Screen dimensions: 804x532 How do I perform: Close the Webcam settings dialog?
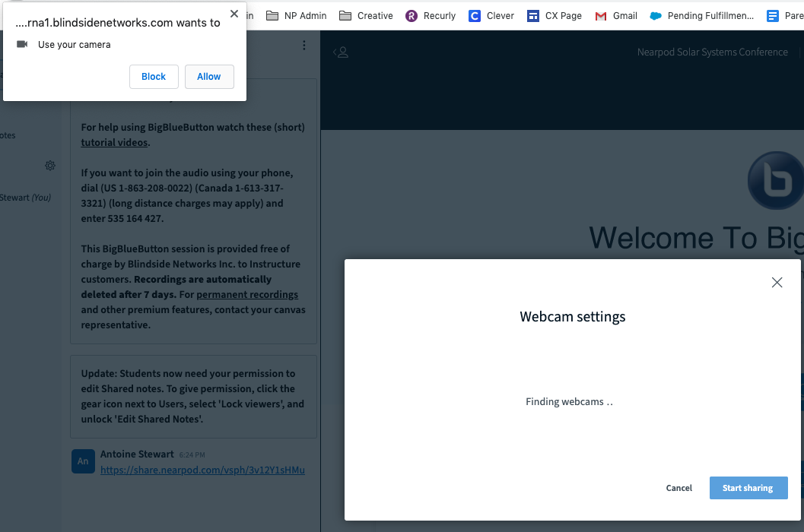coord(777,283)
